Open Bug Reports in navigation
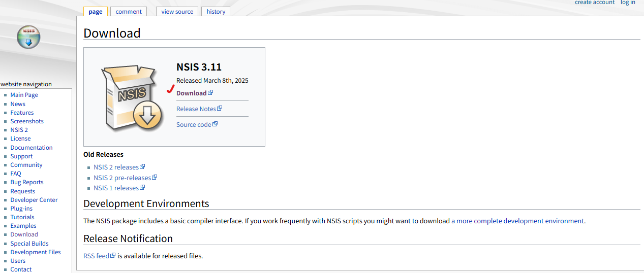Image resolution: width=644 pixels, height=273 pixels. coord(27,182)
